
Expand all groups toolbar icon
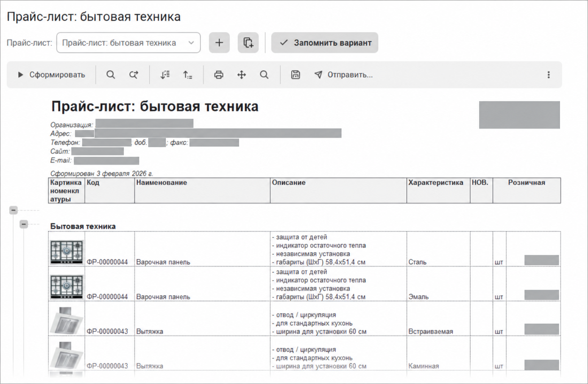(165, 75)
